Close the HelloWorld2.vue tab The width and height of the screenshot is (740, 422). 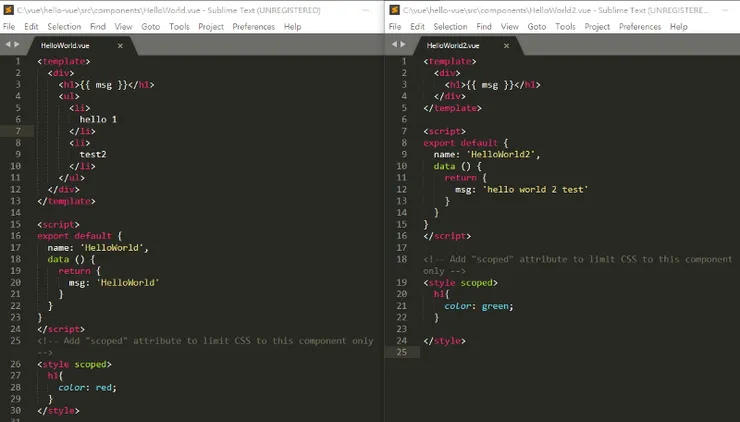click(507, 45)
